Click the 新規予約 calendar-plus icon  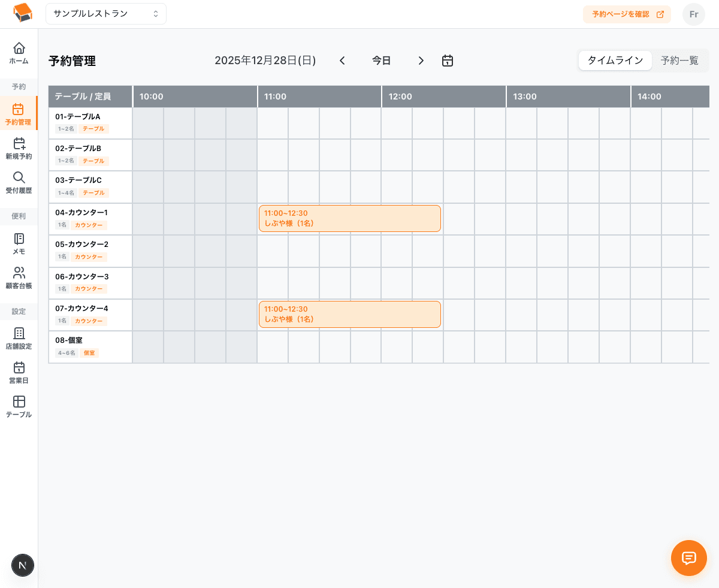point(19,143)
